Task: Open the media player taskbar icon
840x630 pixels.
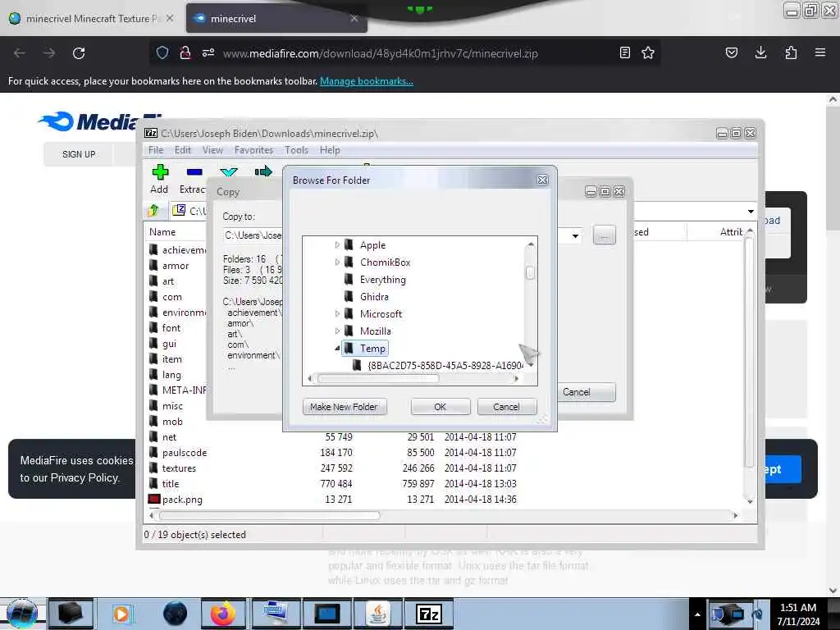Action: pyautogui.click(x=121, y=614)
